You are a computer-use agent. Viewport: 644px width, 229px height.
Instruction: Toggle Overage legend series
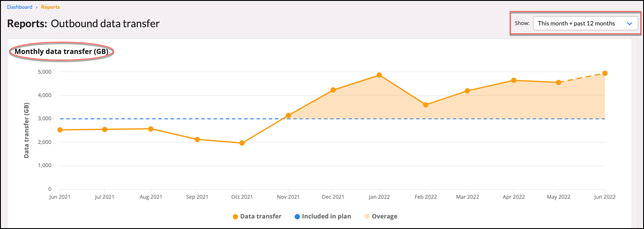click(384, 216)
